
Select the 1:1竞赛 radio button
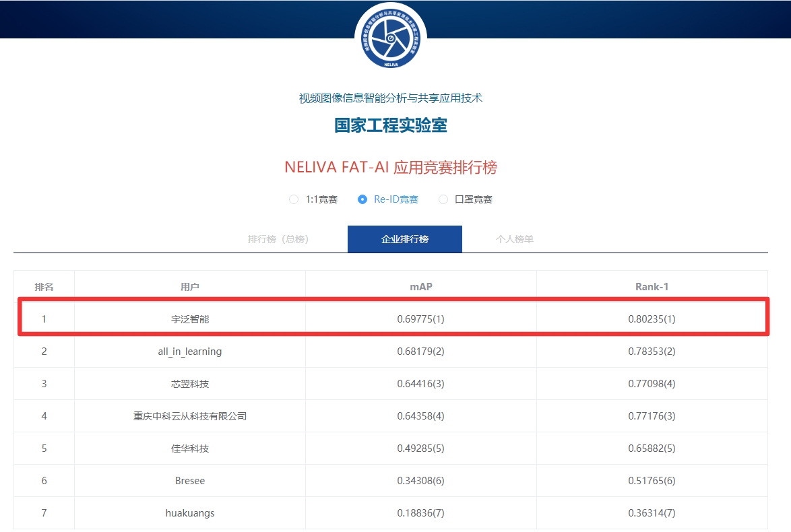tap(294, 199)
